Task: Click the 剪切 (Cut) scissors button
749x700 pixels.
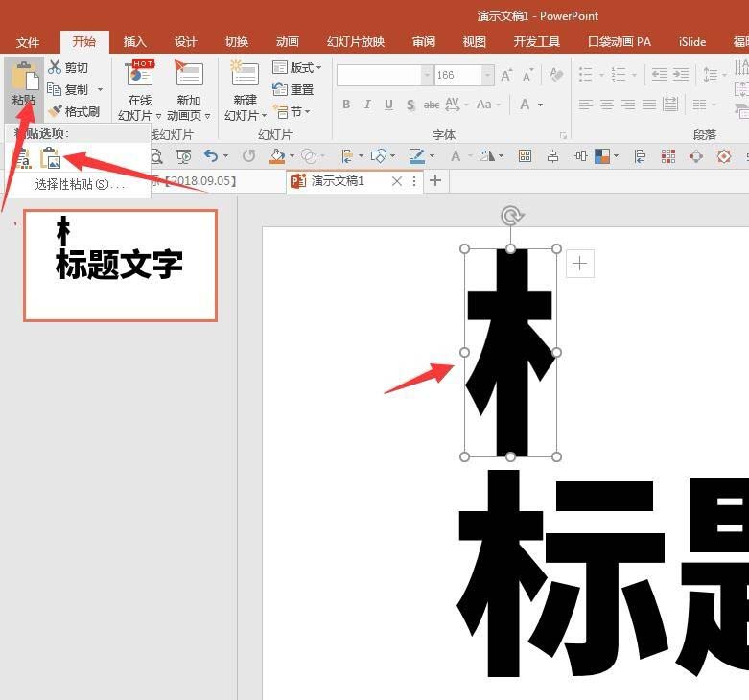Action: tap(68, 68)
